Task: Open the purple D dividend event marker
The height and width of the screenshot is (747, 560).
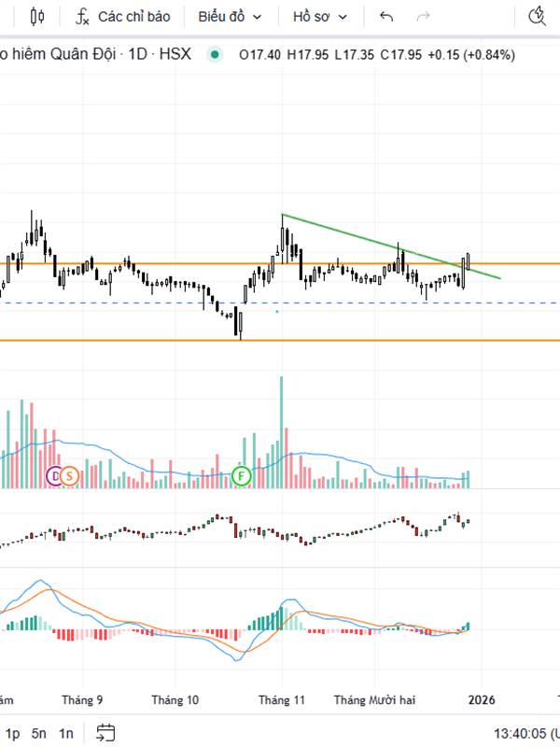Action: [x=55, y=476]
